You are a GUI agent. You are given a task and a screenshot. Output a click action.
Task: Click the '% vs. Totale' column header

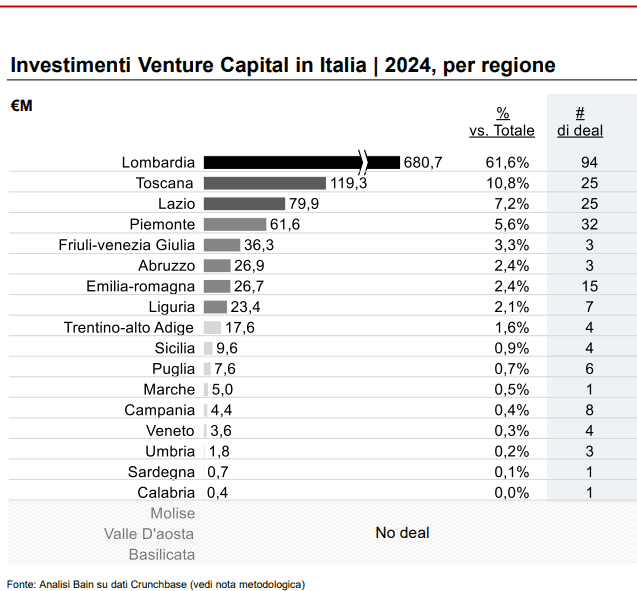pyautogui.click(x=502, y=122)
